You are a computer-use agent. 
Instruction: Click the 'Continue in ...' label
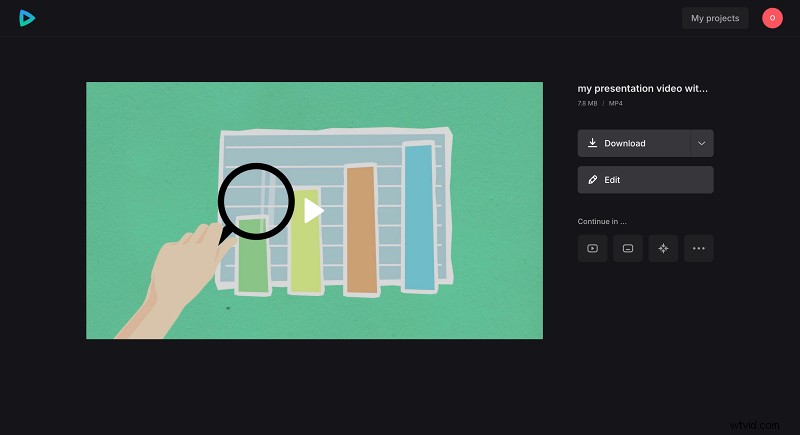pos(602,221)
